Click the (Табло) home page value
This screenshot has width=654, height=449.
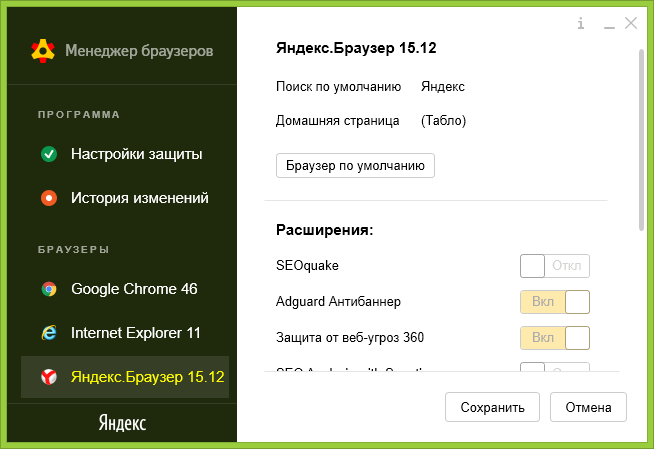click(x=443, y=121)
